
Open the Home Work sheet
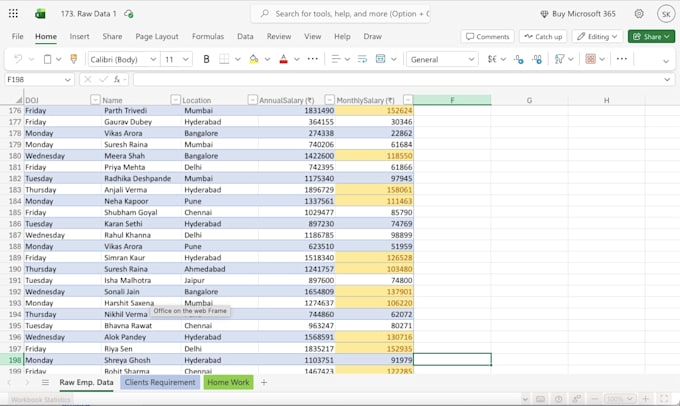coord(228,382)
